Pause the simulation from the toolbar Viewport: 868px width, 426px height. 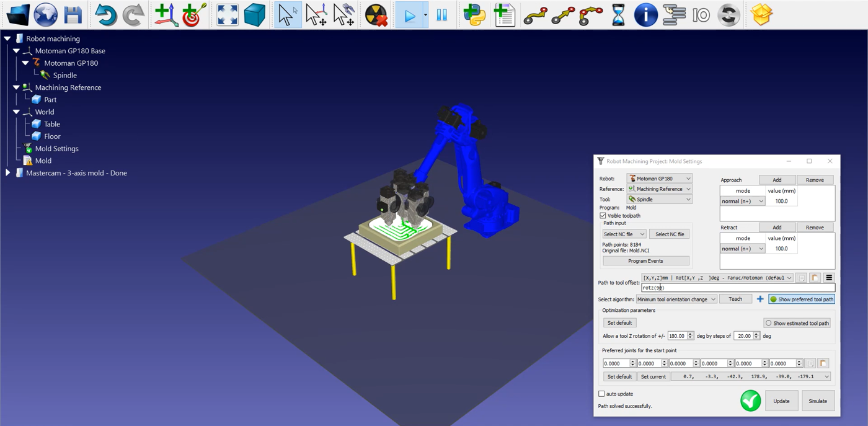coord(442,15)
